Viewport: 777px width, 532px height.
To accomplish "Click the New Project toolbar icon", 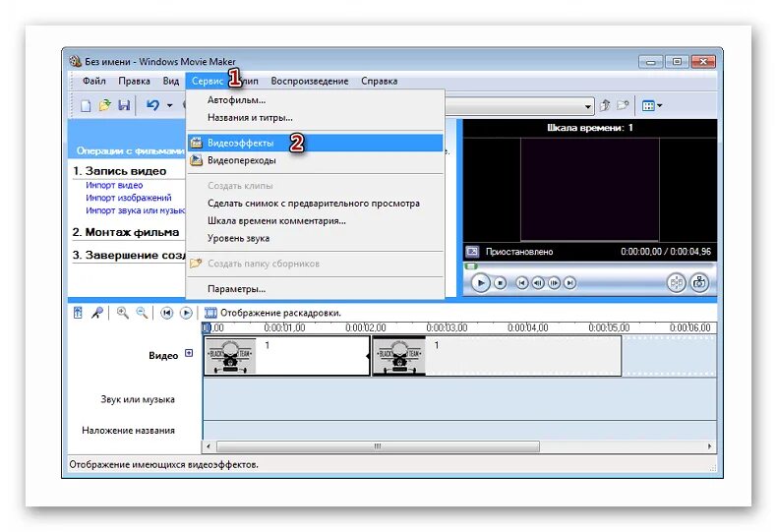I will [x=86, y=105].
